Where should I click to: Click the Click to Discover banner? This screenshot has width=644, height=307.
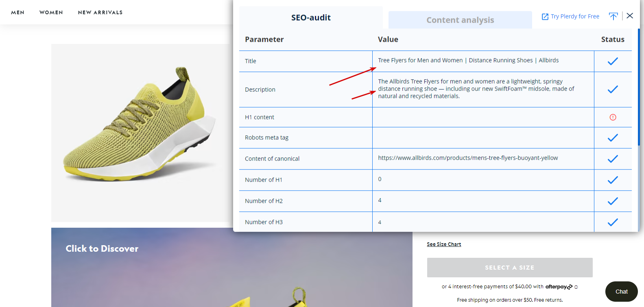[232, 267]
